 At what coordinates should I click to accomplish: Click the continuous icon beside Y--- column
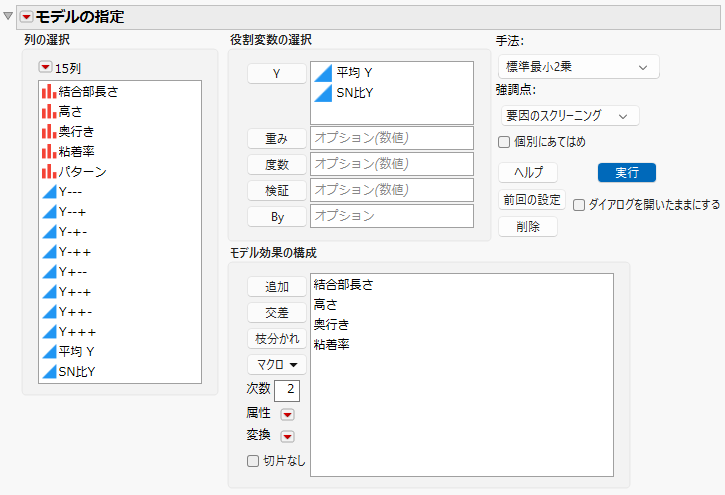tap(49, 192)
